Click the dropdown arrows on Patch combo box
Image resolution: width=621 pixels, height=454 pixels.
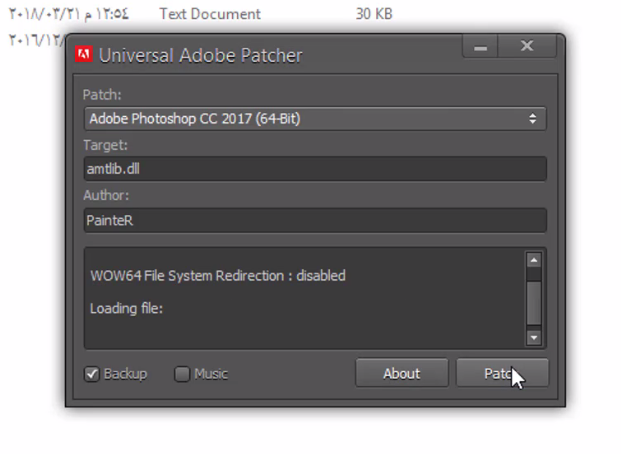[x=533, y=118]
